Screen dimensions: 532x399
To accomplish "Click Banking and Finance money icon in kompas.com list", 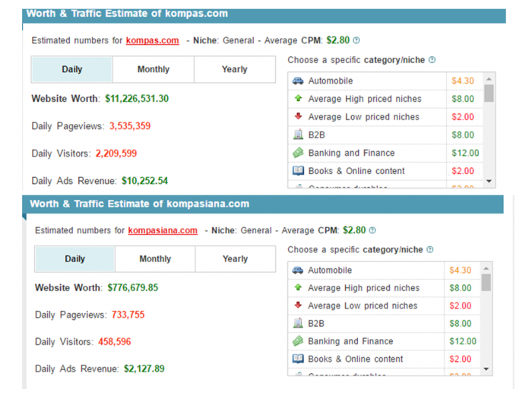I will pyautogui.click(x=298, y=153).
